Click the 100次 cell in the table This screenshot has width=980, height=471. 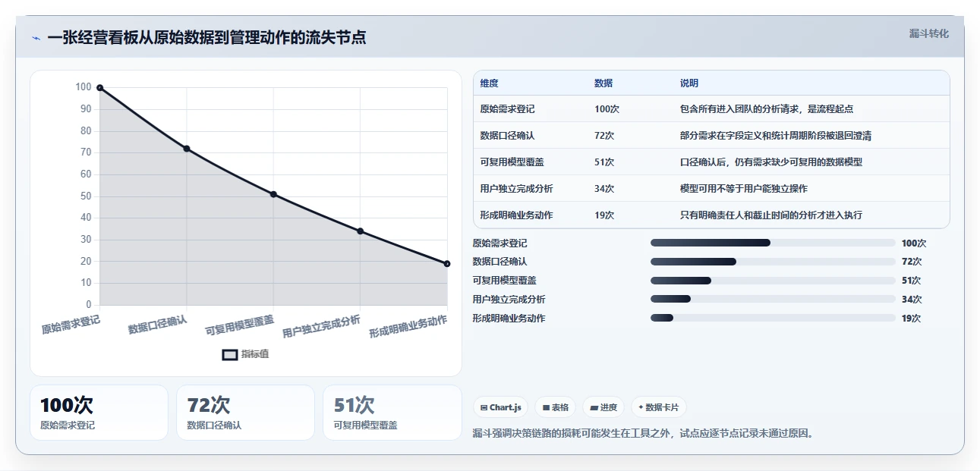pos(607,109)
